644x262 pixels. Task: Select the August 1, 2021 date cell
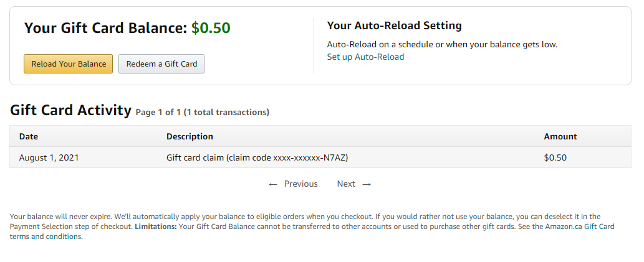click(49, 157)
